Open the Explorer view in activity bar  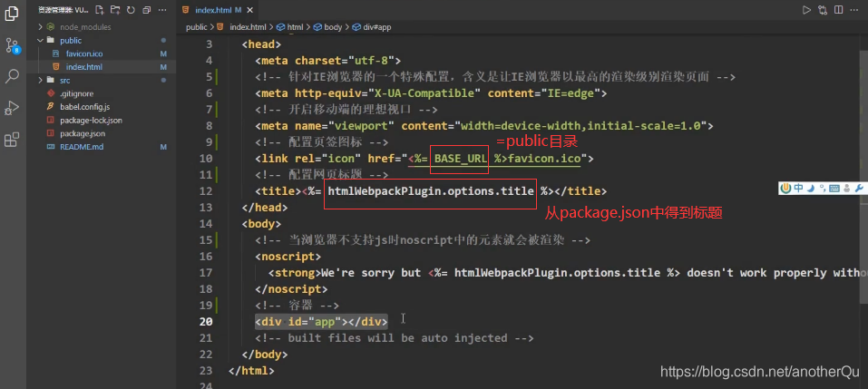12,14
